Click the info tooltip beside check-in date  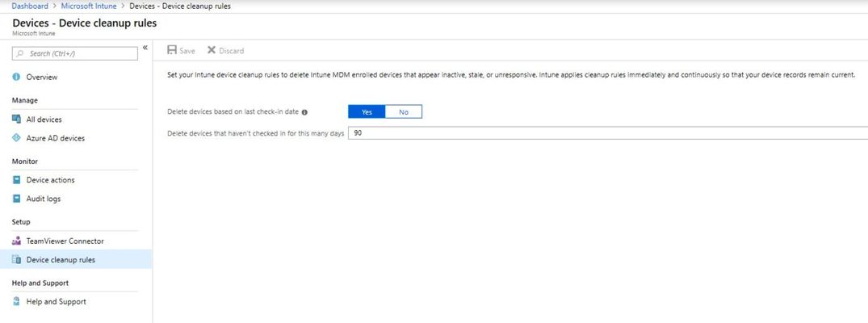[x=304, y=112]
